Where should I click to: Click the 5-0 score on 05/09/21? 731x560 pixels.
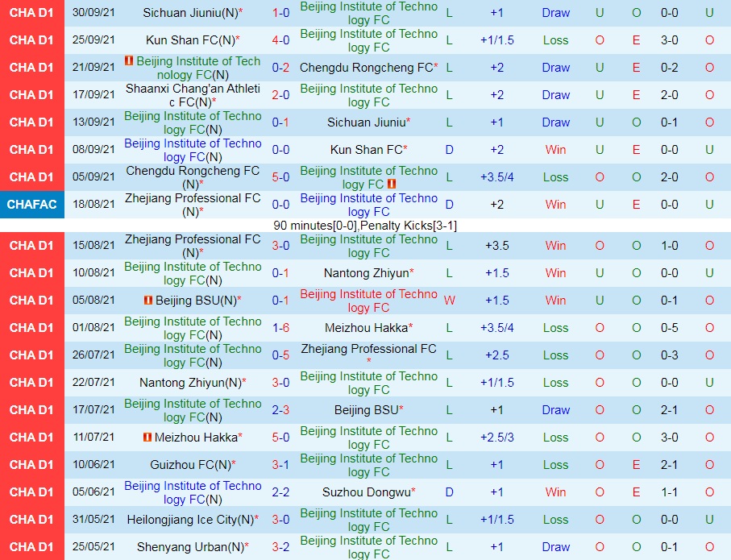[x=280, y=177]
